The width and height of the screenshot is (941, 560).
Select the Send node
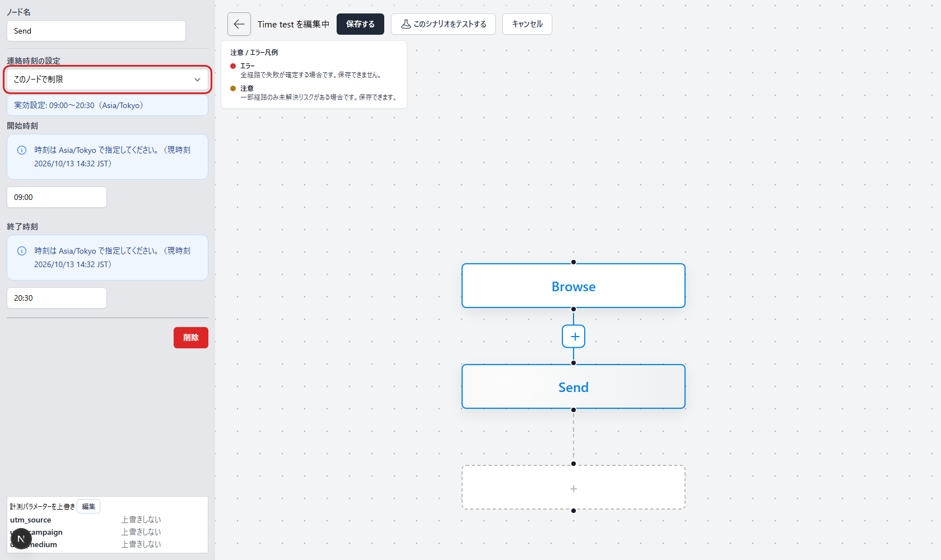pyautogui.click(x=574, y=386)
